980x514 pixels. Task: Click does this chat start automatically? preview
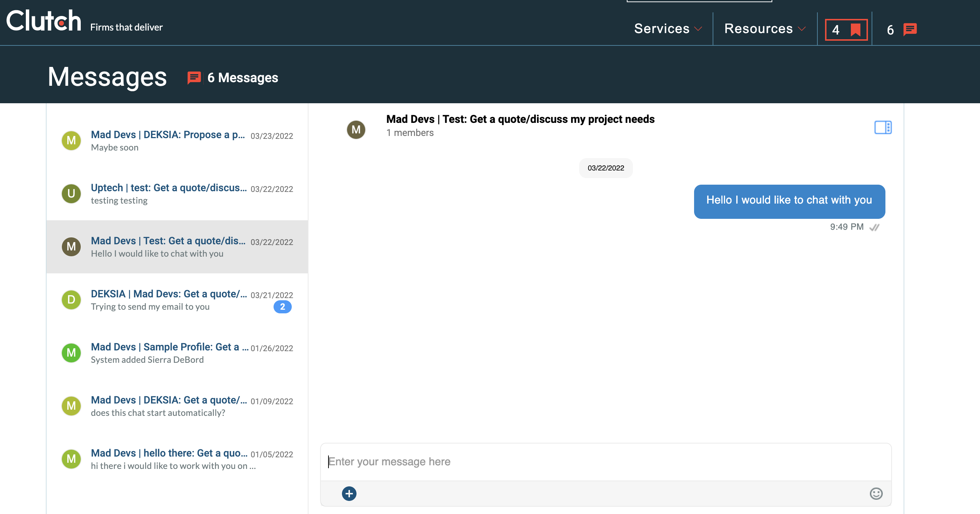pyautogui.click(x=158, y=413)
